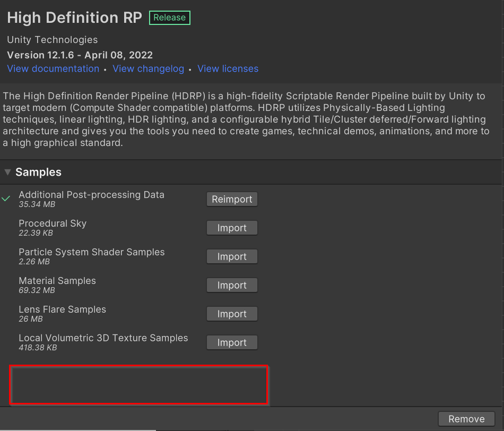
Task: Click the green checkmark next to Additional Post-processing Data
Action: (6, 198)
